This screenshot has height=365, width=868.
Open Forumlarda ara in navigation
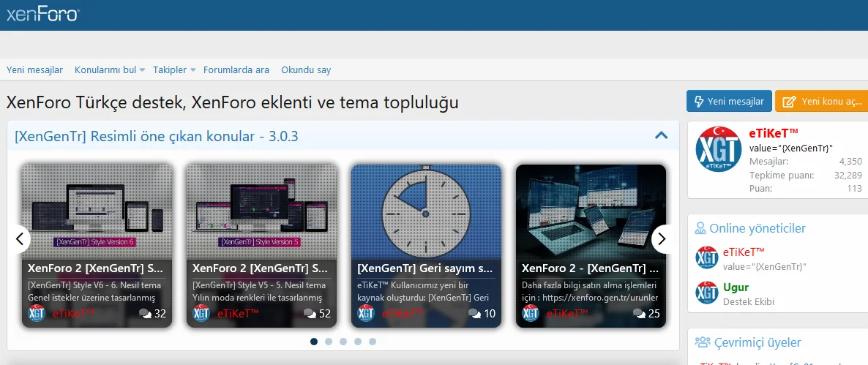(236, 70)
